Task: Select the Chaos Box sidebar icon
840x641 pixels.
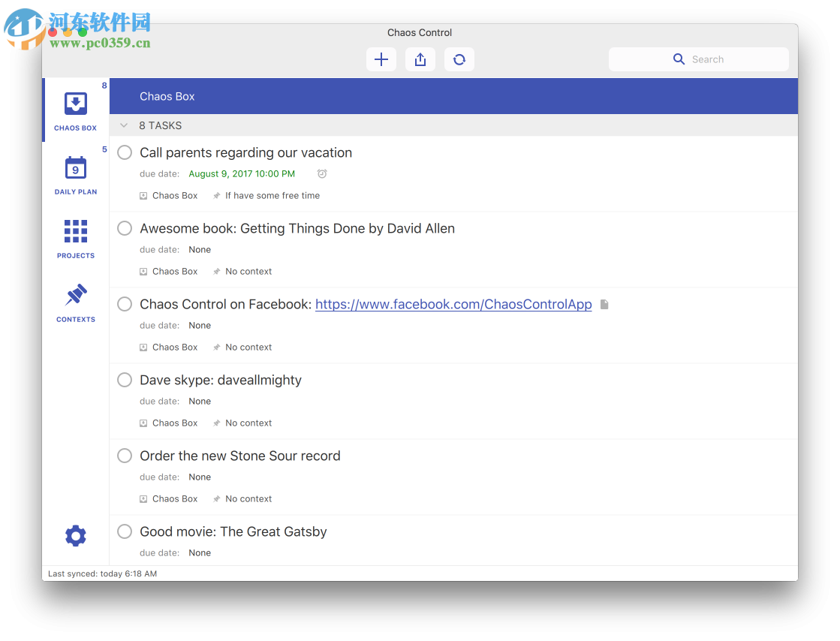Action: click(75, 110)
